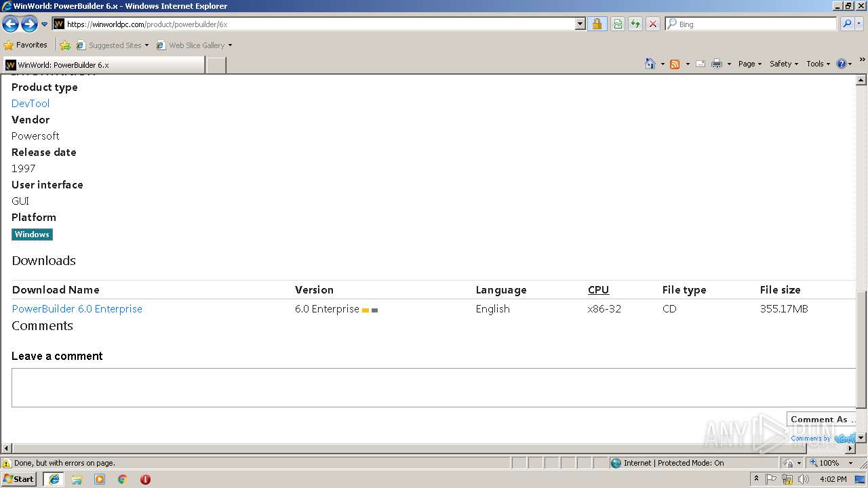The width and height of the screenshot is (868, 488).
Task: Click the horizontal scrollbar left arrow
Action: (x=7, y=448)
